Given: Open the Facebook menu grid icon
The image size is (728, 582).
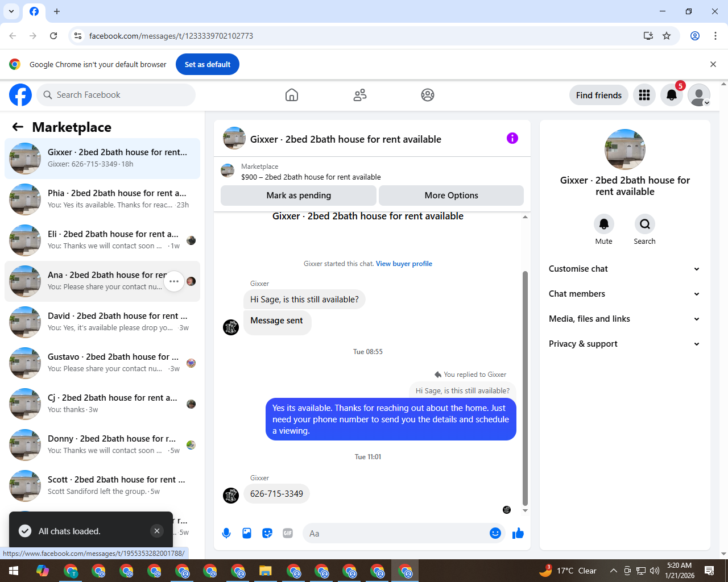Looking at the screenshot, I should (644, 95).
